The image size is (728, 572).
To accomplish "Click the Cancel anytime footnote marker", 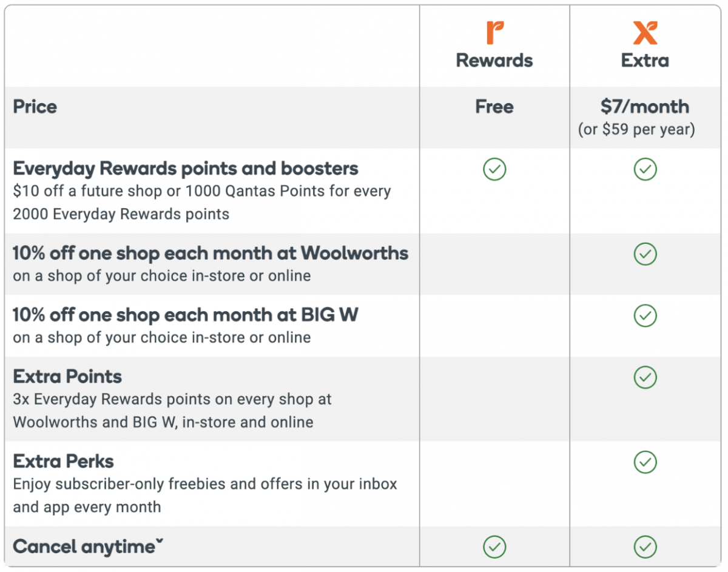I will [x=160, y=542].
